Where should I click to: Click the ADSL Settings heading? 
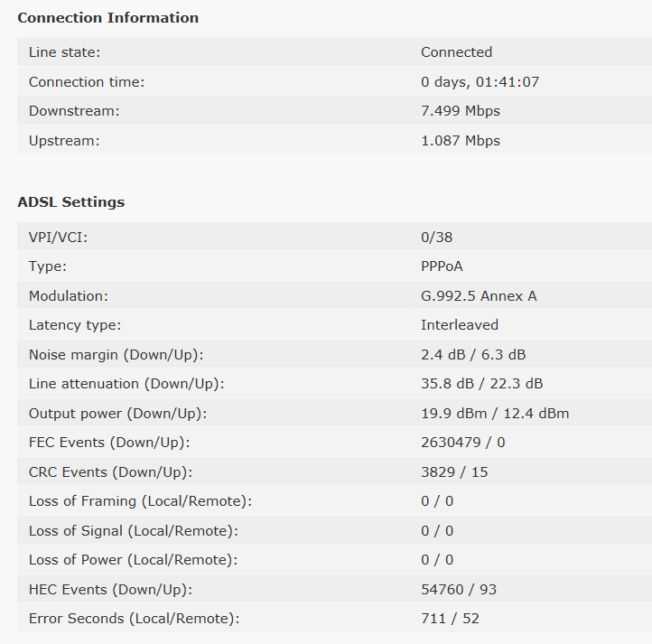click(71, 202)
